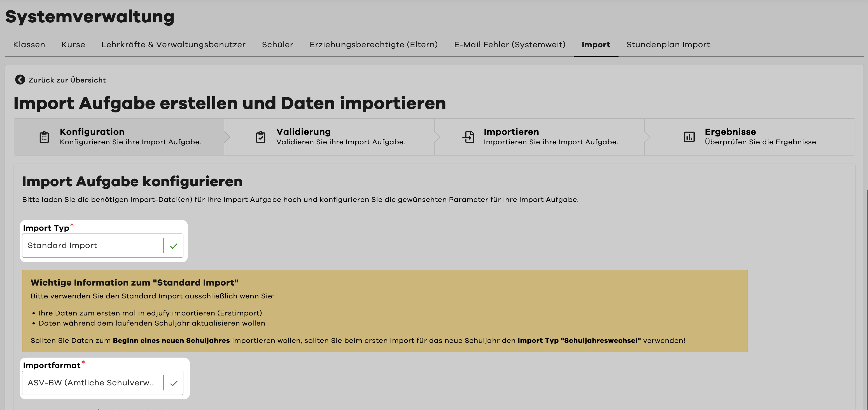Click 'Beginn eines neuen Schuljahres' bold text
This screenshot has width=868, height=410.
[x=171, y=341]
